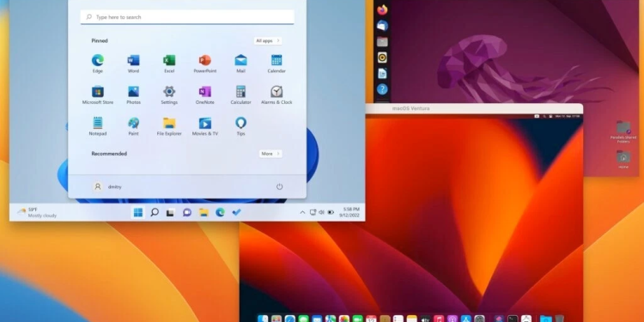The image size is (644, 322).
Task: Click the macOS Ventura window title bar
Action: (x=474, y=108)
